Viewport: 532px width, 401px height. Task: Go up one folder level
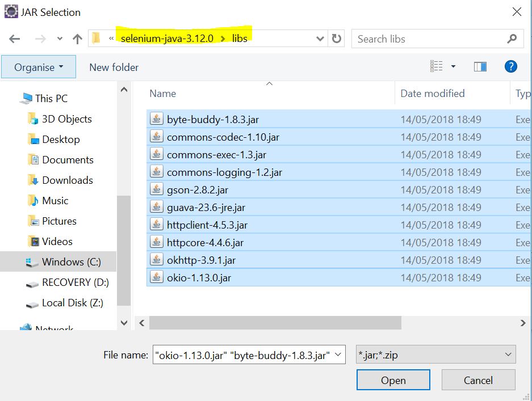click(77, 39)
